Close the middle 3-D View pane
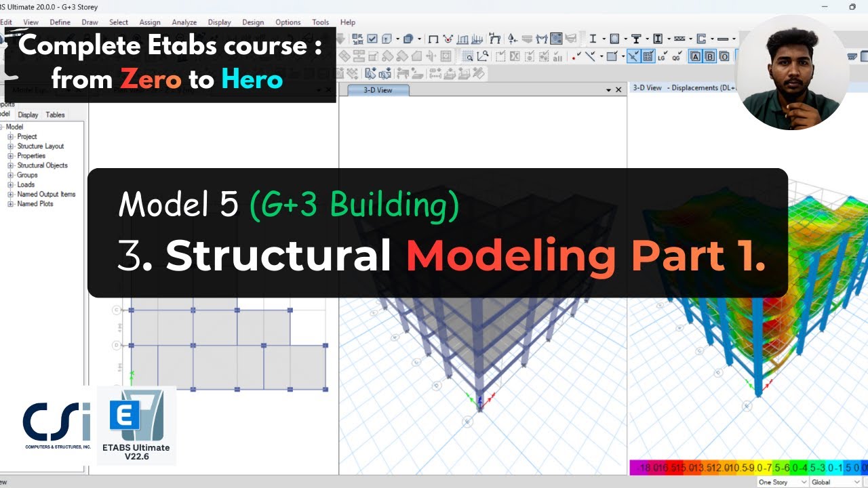This screenshot has height=488, width=868. [618, 89]
